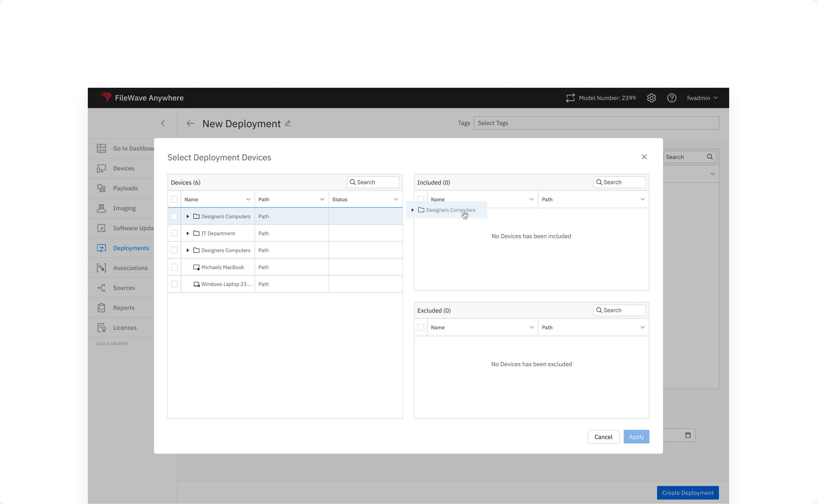Viewport: 817px width, 504px height.
Task: Go to the Licenses sidebar item
Action: (x=125, y=328)
